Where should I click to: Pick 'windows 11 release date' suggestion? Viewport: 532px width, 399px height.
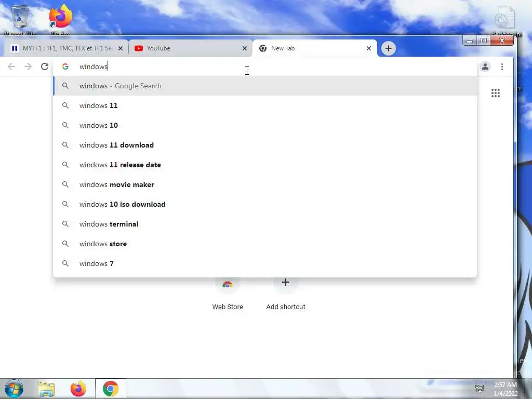point(265,165)
